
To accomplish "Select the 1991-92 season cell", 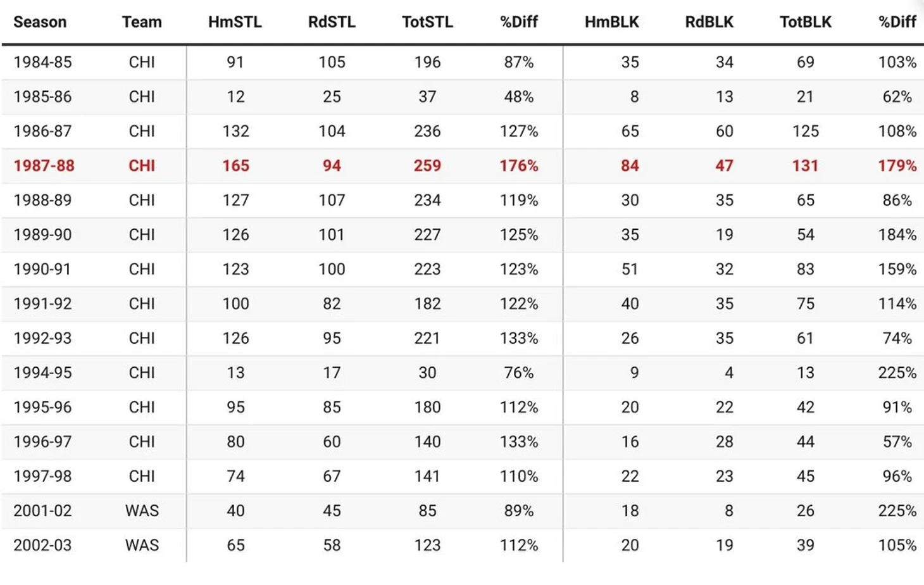I will [x=42, y=304].
